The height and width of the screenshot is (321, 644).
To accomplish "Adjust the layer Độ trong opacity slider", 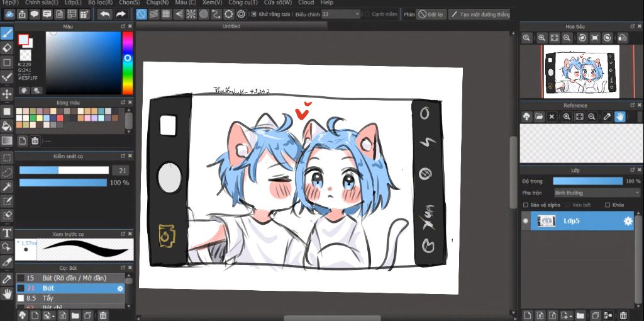I will point(588,181).
